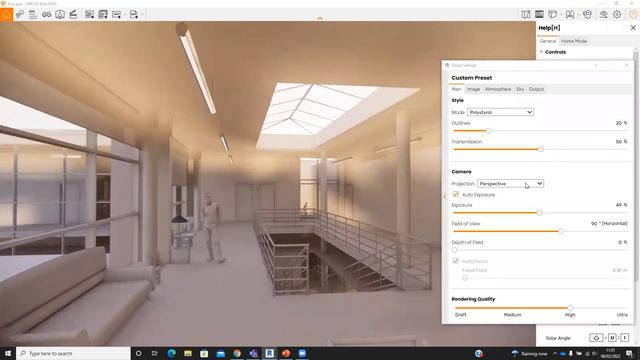Click the Custom Preset heading
This screenshot has height=360, width=640.
(x=471, y=78)
